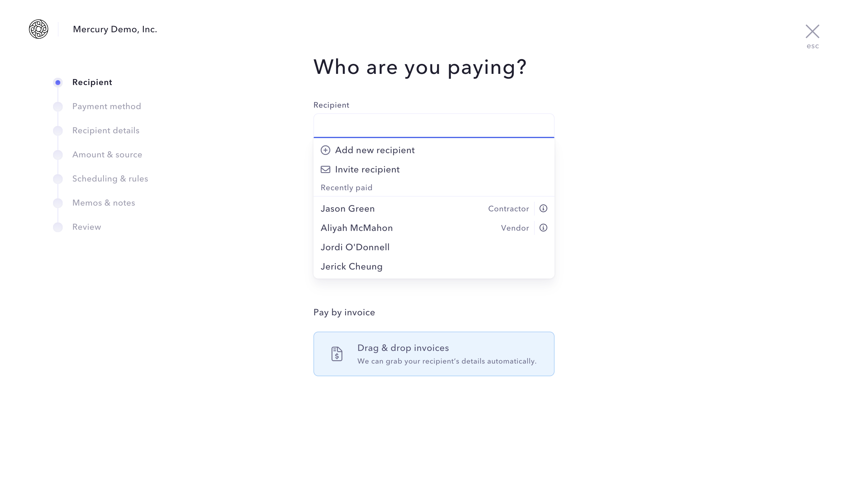Click the Recipient step dot indicator
The width and height of the screenshot is (868, 495).
point(58,83)
